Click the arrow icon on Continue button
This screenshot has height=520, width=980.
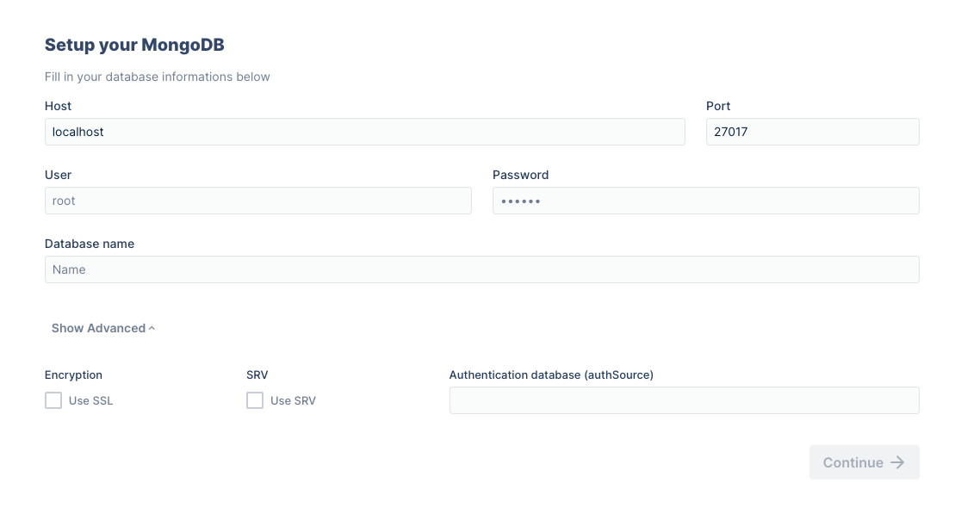pos(897,462)
